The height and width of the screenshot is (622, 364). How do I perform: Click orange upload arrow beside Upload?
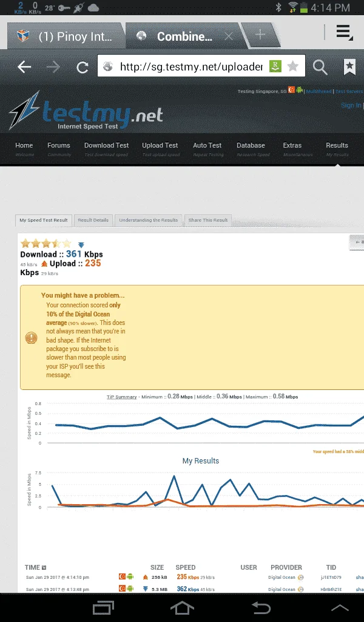click(x=44, y=264)
